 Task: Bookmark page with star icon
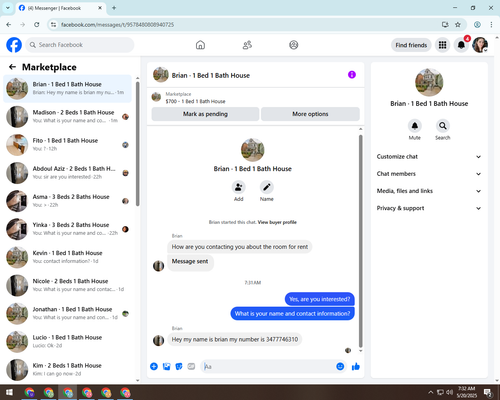pos(458,25)
